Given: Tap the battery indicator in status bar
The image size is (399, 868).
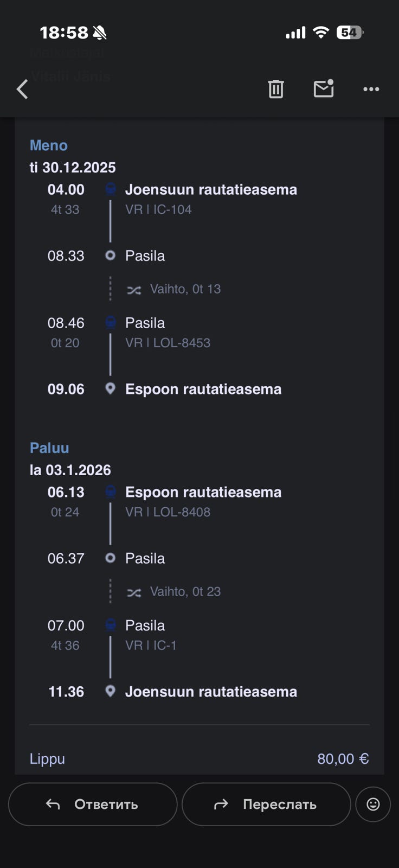Looking at the screenshot, I should tap(350, 33).
